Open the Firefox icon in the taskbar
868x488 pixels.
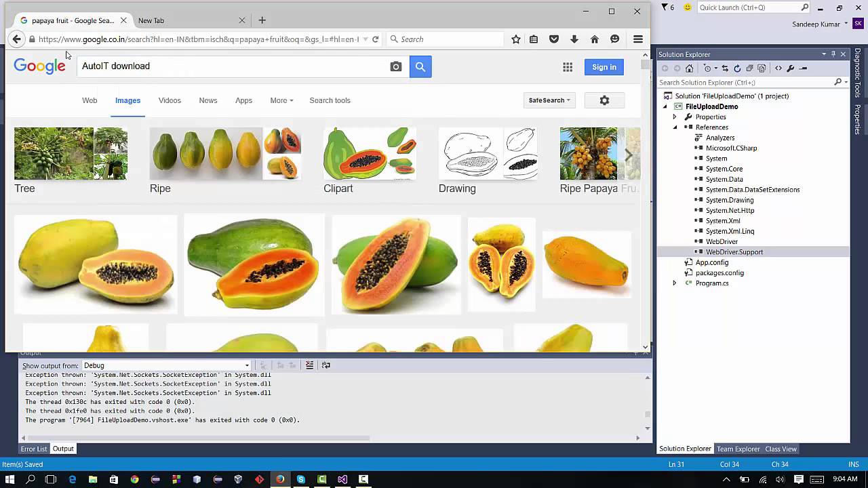coord(280,479)
